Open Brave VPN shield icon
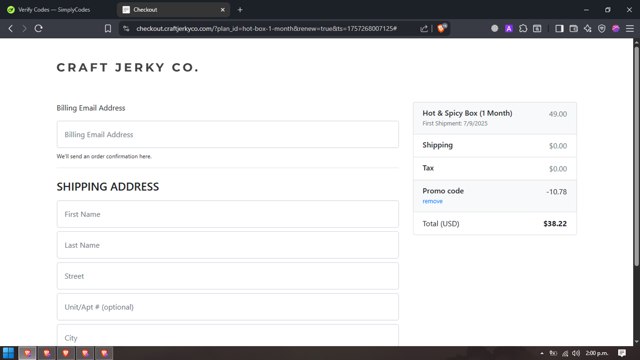640x360 pixels. [x=602, y=29]
